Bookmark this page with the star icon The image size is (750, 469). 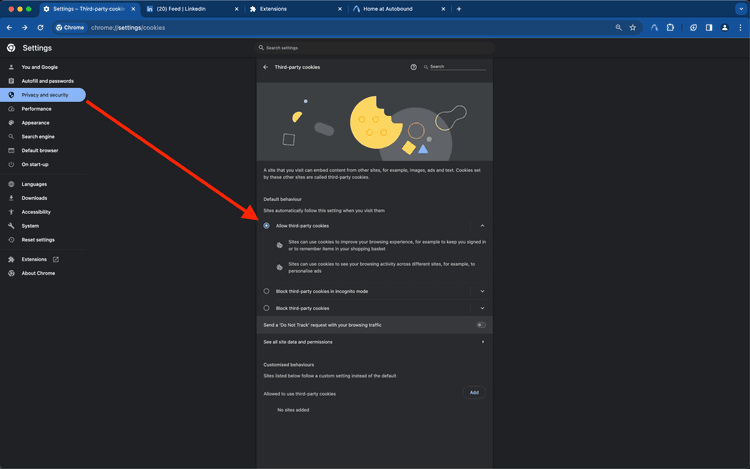pyautogui.click(x=633, y=28)
